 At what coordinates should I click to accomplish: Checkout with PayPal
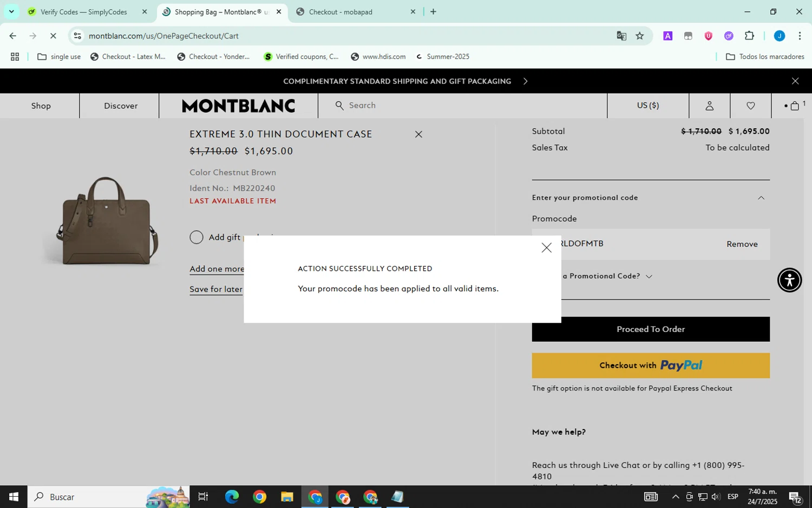pos(651,366)
